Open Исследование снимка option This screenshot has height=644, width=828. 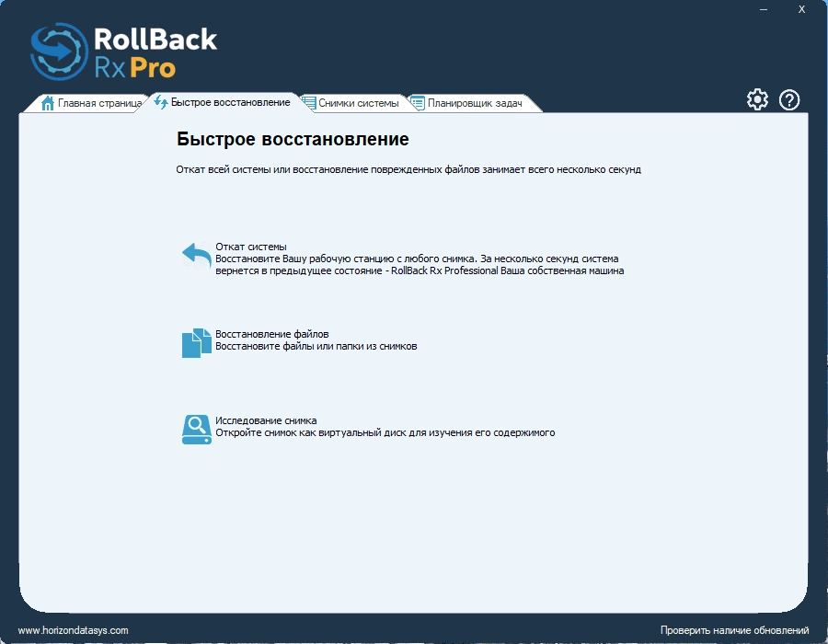[x=266, y=420]
